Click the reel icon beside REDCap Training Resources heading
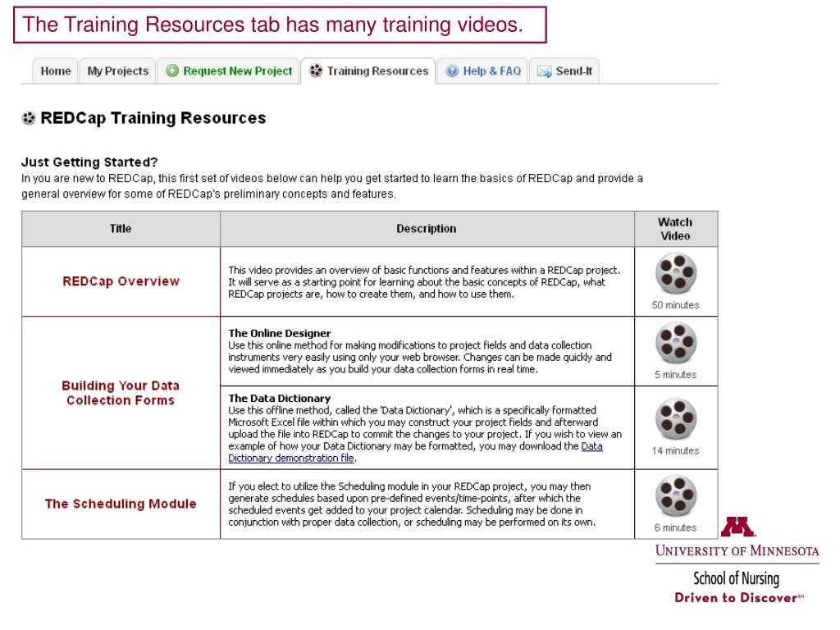This screenshot has width=840, height=630. (x=29, y=118)
